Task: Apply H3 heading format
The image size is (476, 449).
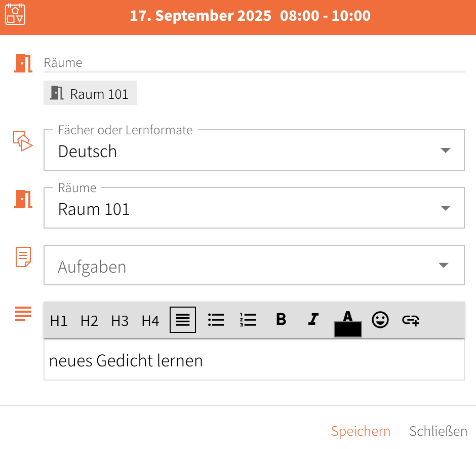Action: tap(120, 320)
